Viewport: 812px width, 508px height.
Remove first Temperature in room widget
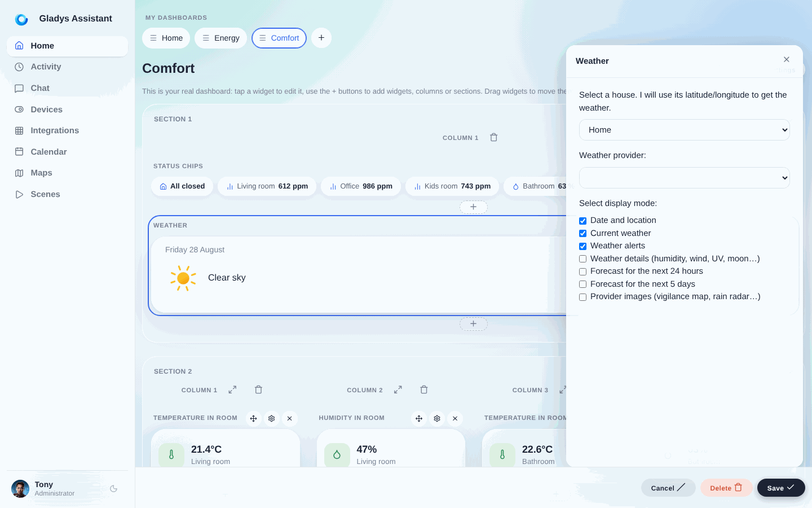click(289, 418)
